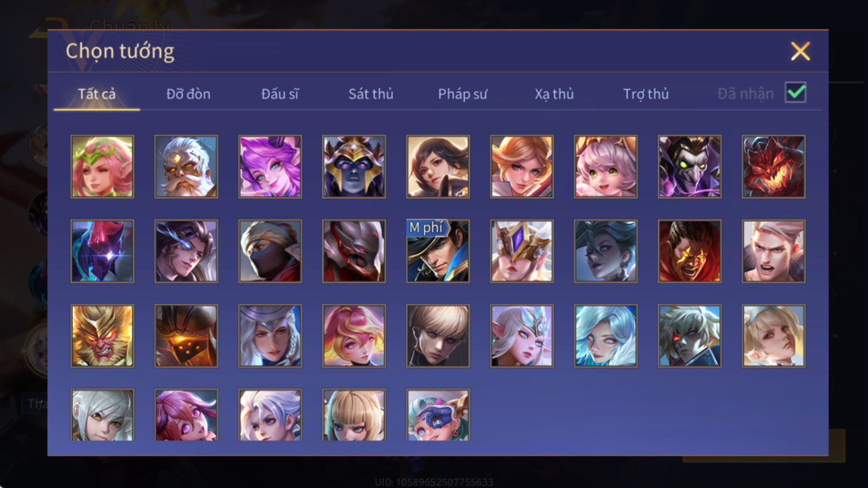868x488 pixels.
Task: Select the hero with green leaf crown
Action: [x=102, y=167]
